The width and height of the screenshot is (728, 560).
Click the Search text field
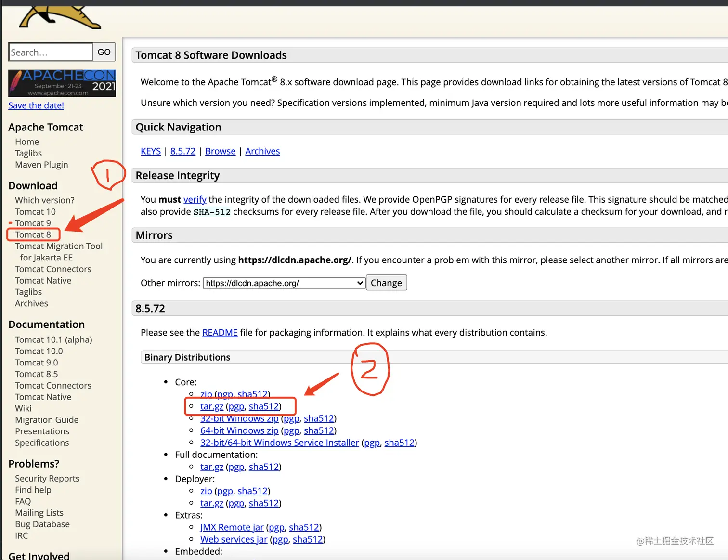coord(51,52)
